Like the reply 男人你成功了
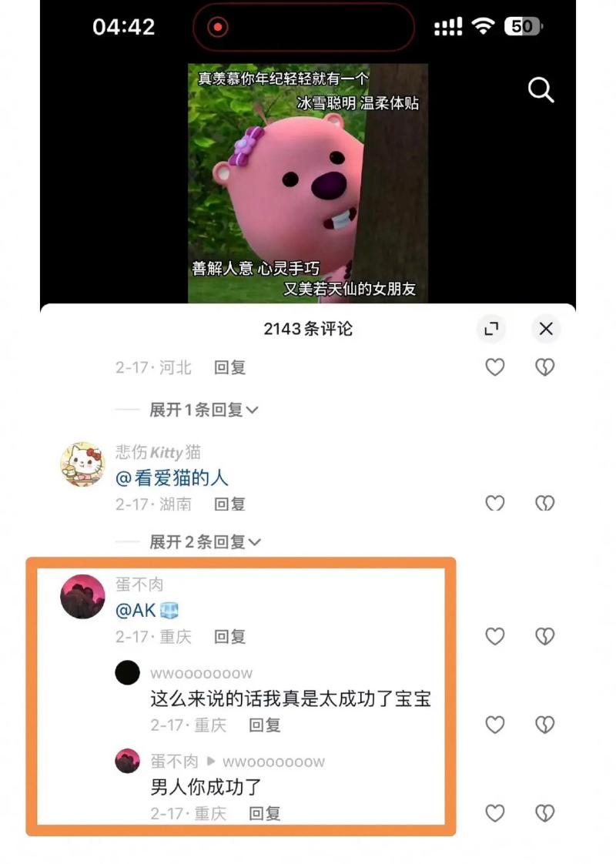Image resolution: width=616 pixels, height=864 pixels. coord(495,812)
